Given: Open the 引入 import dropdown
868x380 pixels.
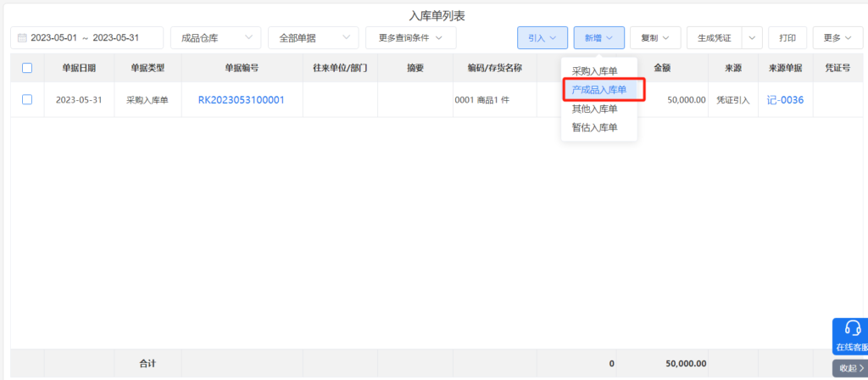Looking at the screenshot, I should 542,37.
